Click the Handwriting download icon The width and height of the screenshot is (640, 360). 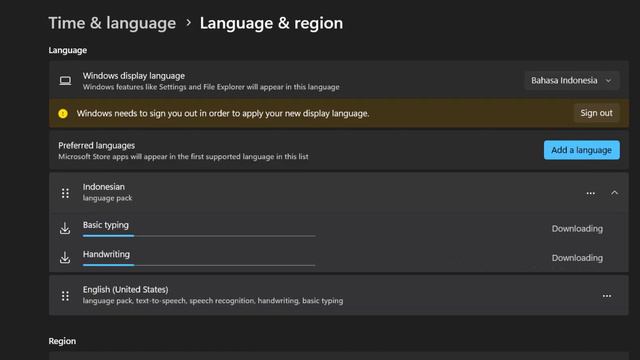tap(65, 258)
